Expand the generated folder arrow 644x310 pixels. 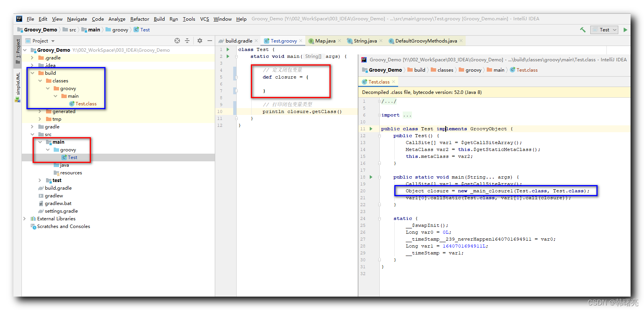click(40, 112)
